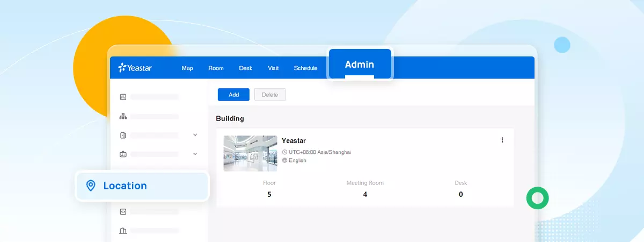The width and height of the screenshot is (644, 242).
Task: Click the organization tree sidebar icon
Action: [x=123, y=116]
